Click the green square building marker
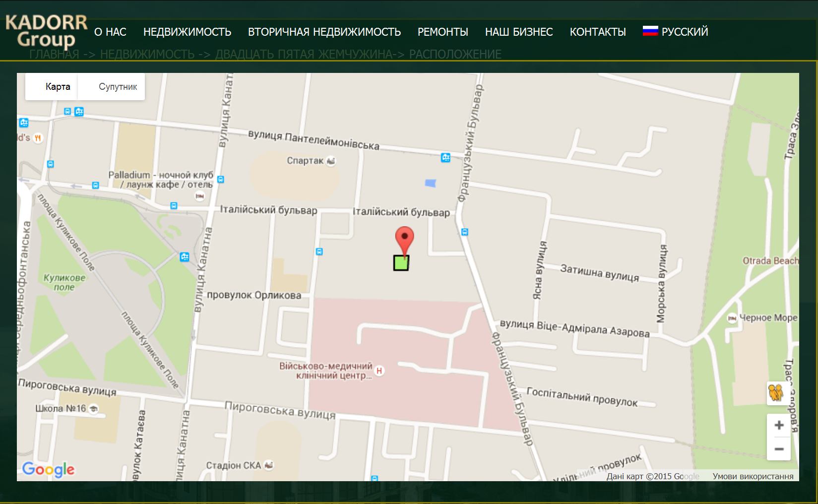The image size is (818, 504). click(x=401, y=263)
